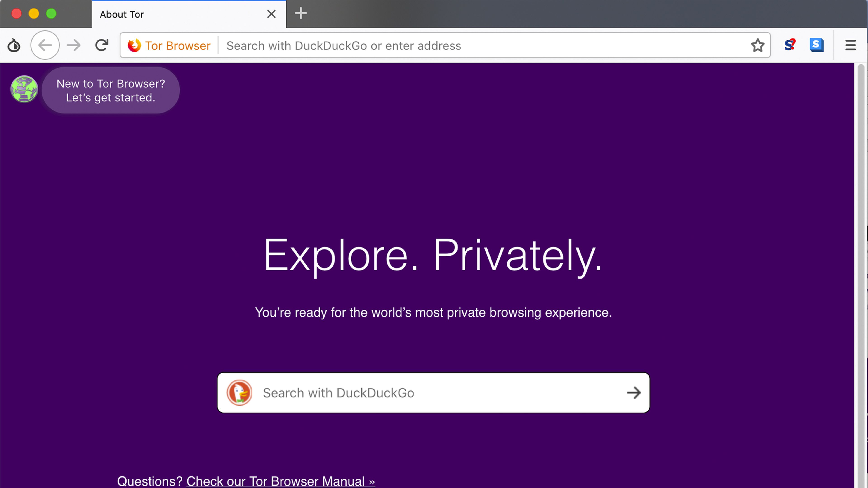
Task: Go back with the back arrow button
Action: coord(45,45)
